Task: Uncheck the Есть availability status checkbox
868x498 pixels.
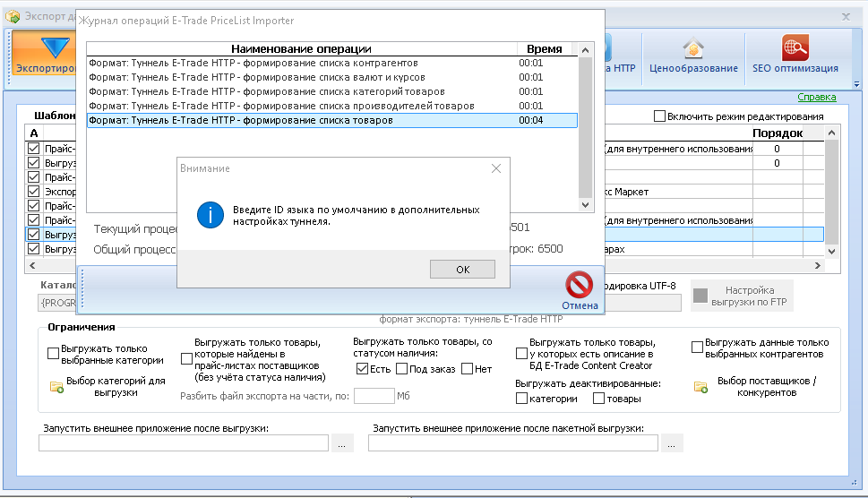Action: (362, 368)
